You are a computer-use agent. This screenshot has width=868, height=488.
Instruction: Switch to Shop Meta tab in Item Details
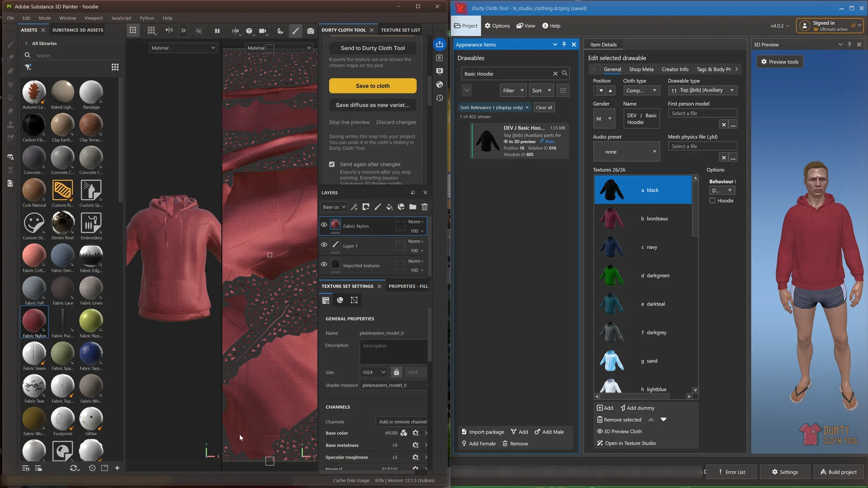(x=641, y=69)
